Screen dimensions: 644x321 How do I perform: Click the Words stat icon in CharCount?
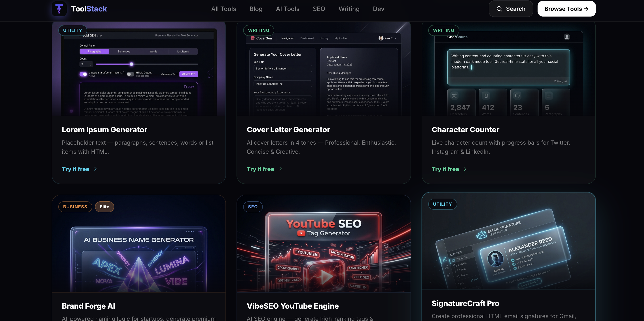tap(485, 95)
